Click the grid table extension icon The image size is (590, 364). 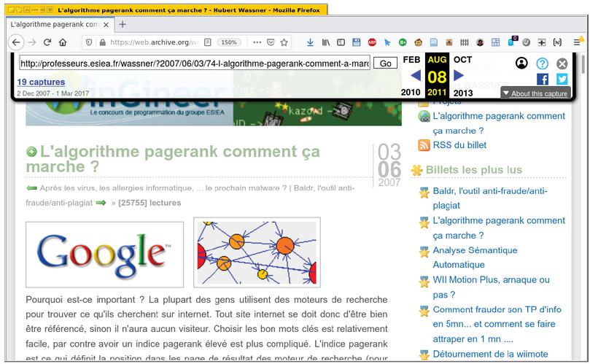(495, 42)
